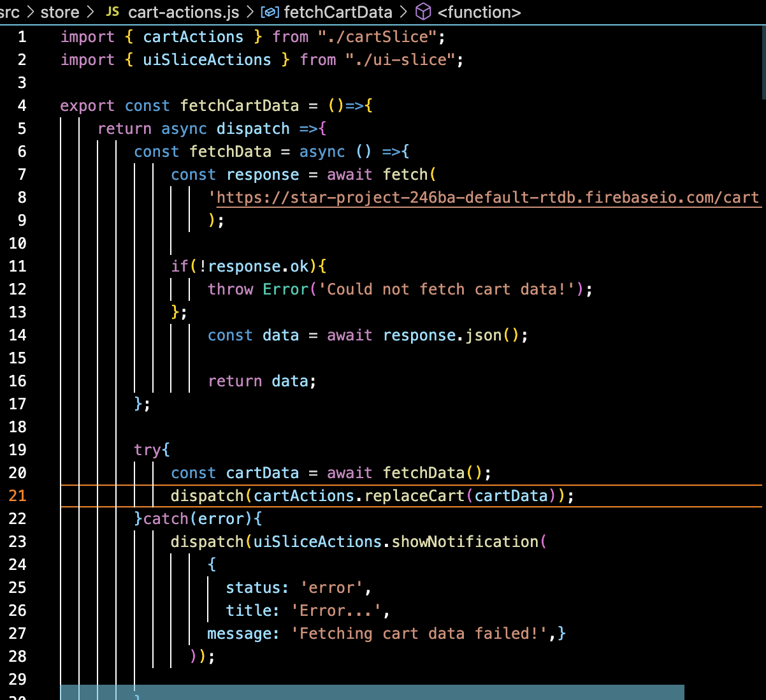Click the JS file icon in breadcrumbs
The width and height of the screenshot is (766, 700).
(112, 12)
